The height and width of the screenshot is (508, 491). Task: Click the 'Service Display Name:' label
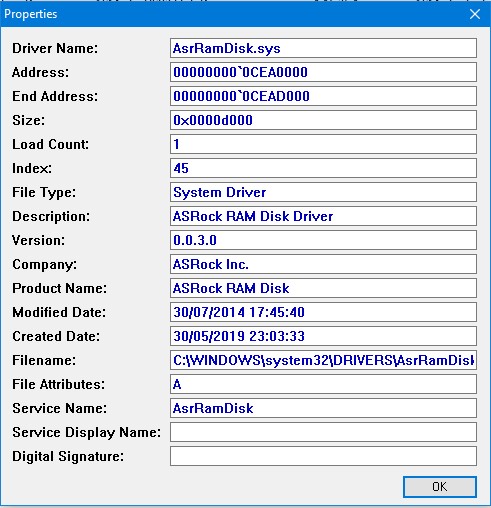coord(87,433)
